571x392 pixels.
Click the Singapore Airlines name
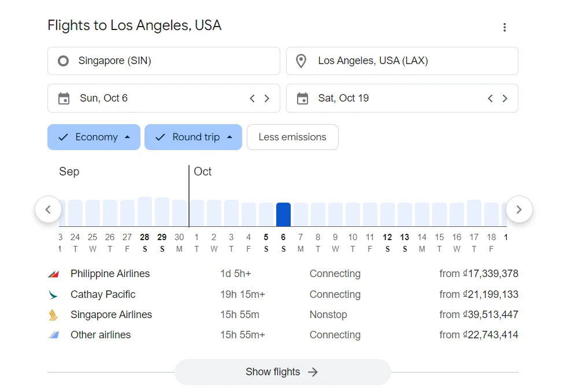pyautogui.click(x=111, y=315)
